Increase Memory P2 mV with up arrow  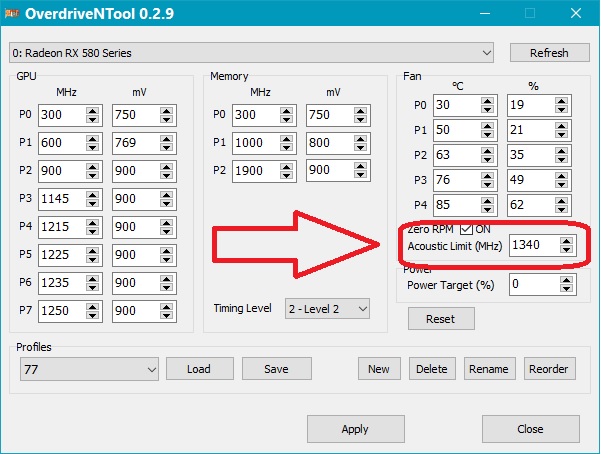tap(360, 166)
